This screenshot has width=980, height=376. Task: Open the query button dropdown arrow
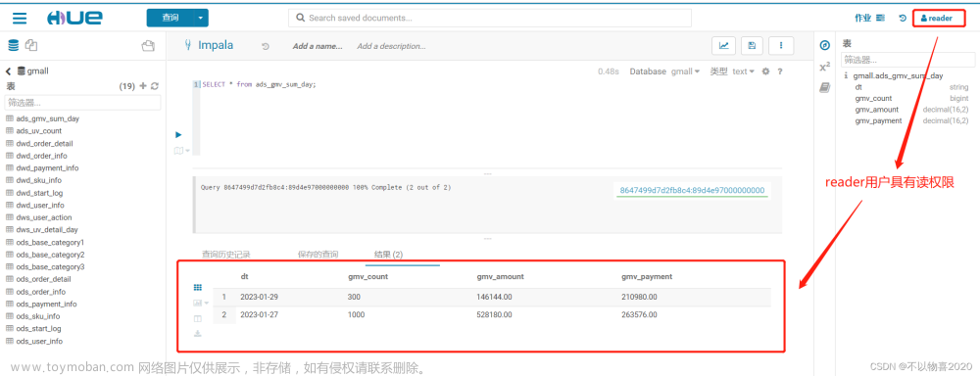coord(201,18)
